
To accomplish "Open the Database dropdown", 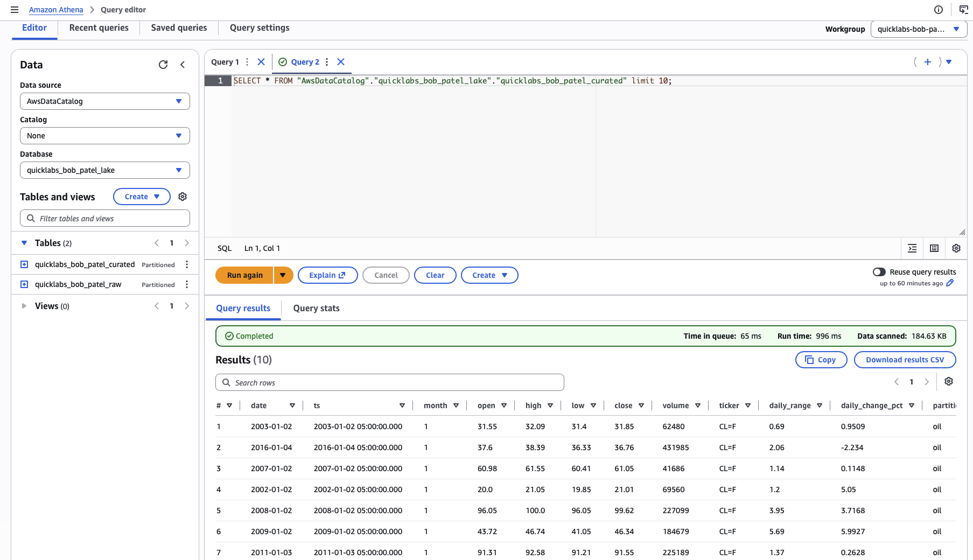I will (105, 170).
